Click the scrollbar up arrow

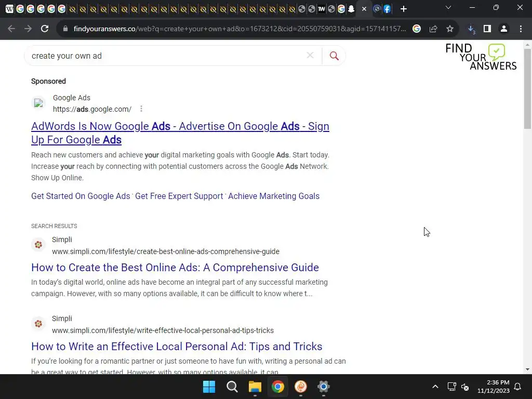pyautogui.click(x=527, y=45)
